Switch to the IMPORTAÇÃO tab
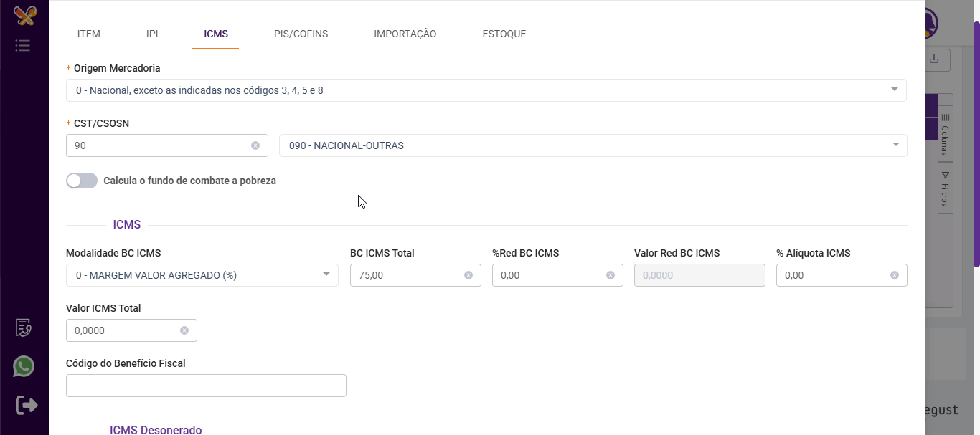The height and width of the screenshot is (435, 980). point(405,34)
